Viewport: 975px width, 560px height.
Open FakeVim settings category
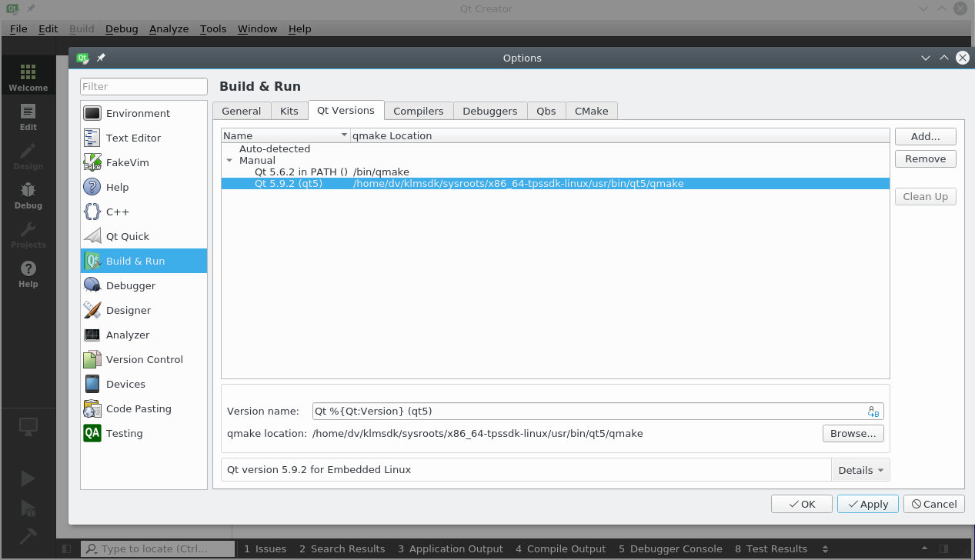(x=127, y=162)
